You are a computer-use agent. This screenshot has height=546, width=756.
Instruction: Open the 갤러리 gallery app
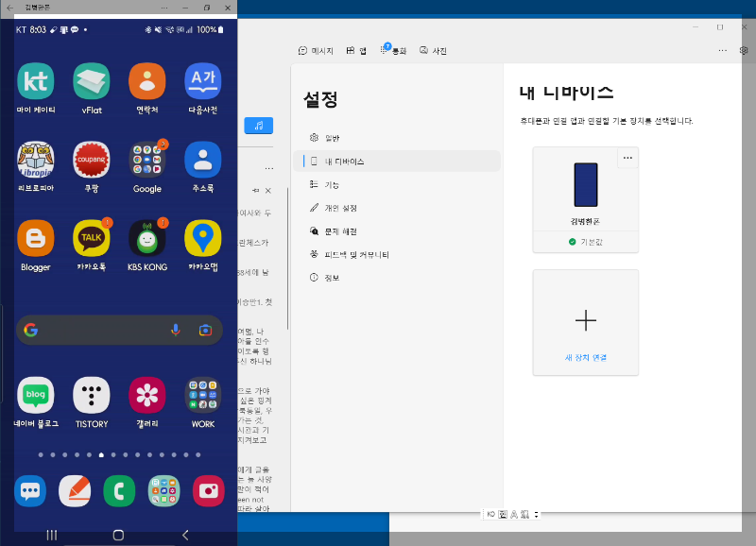pos(147,395)
